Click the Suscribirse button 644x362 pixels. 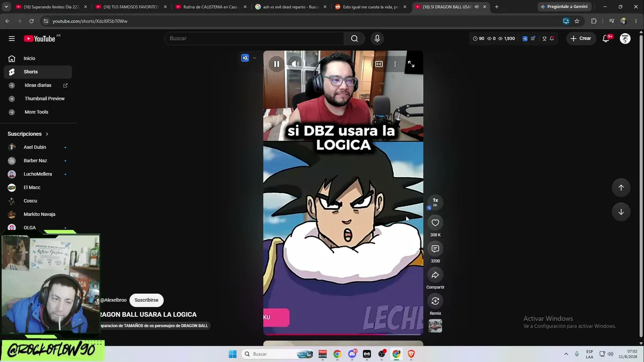tap(146, 300)
